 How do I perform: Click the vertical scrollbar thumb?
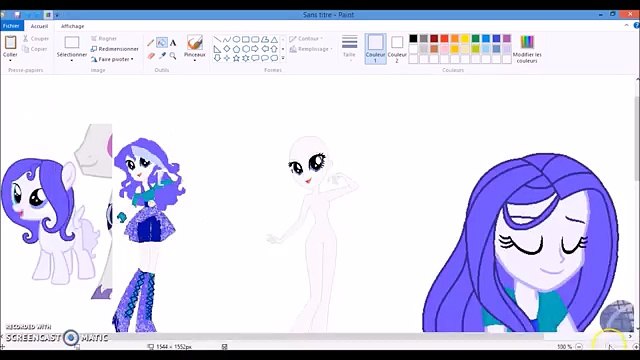(637, 138)
